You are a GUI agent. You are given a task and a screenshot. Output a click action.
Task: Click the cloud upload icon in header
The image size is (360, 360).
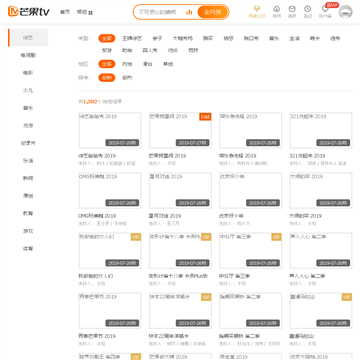click(277, 9)
